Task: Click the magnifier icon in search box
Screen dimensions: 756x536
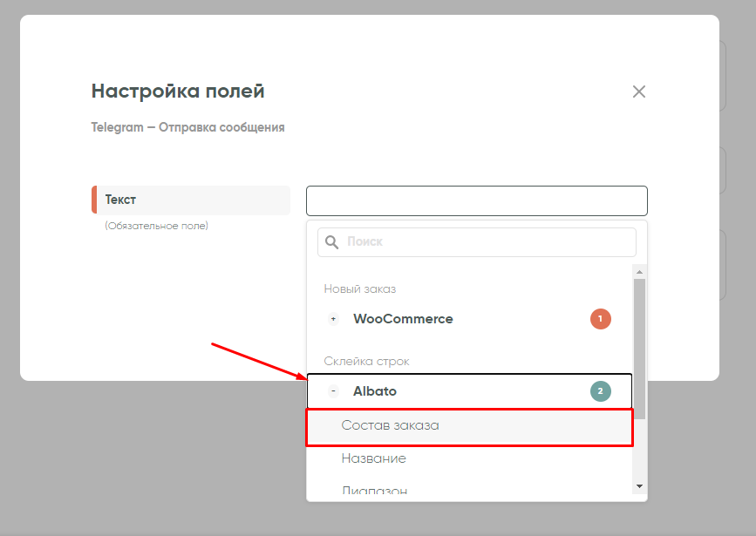Action: (332, 242)
